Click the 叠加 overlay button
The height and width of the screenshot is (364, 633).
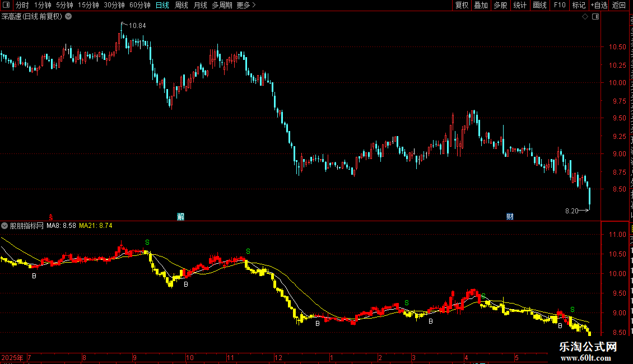(x=481, y=5)
